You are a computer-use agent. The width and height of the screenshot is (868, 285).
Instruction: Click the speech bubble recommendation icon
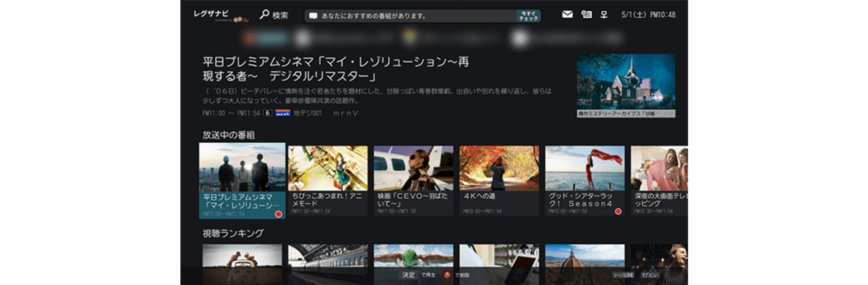[x=313, y=16]
